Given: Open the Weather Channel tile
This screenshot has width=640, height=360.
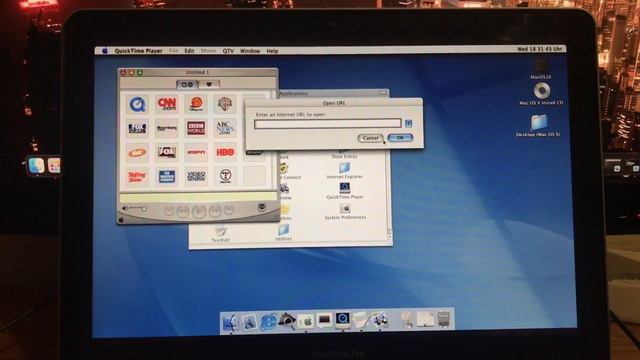Looking at the screenshot, I should 167,176.
